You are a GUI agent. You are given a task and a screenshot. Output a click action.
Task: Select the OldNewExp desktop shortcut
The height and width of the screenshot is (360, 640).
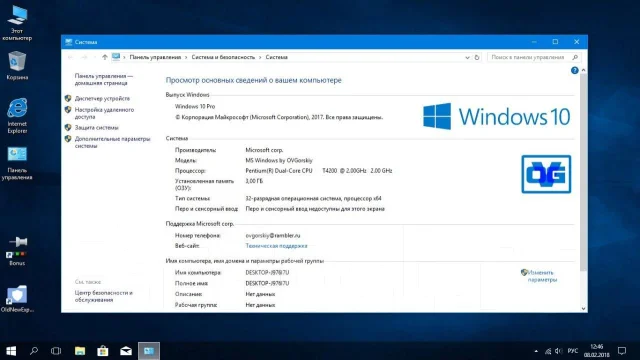[x=17, y=299]
